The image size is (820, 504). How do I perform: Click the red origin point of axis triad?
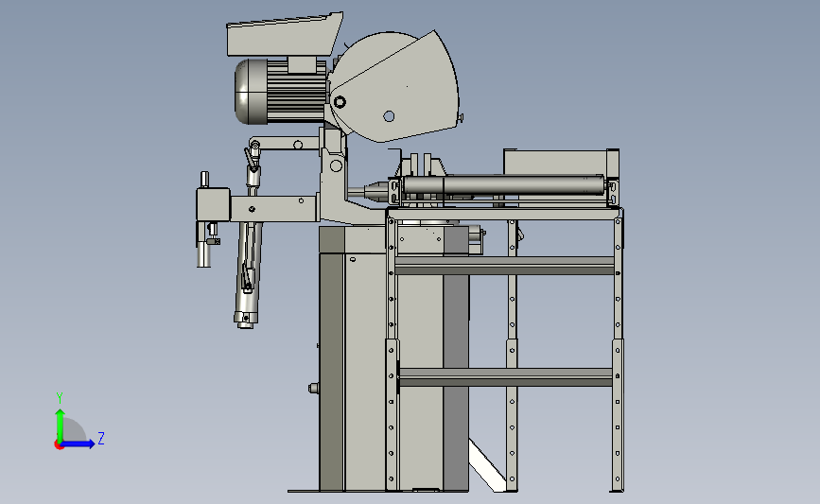coord(59,445)
